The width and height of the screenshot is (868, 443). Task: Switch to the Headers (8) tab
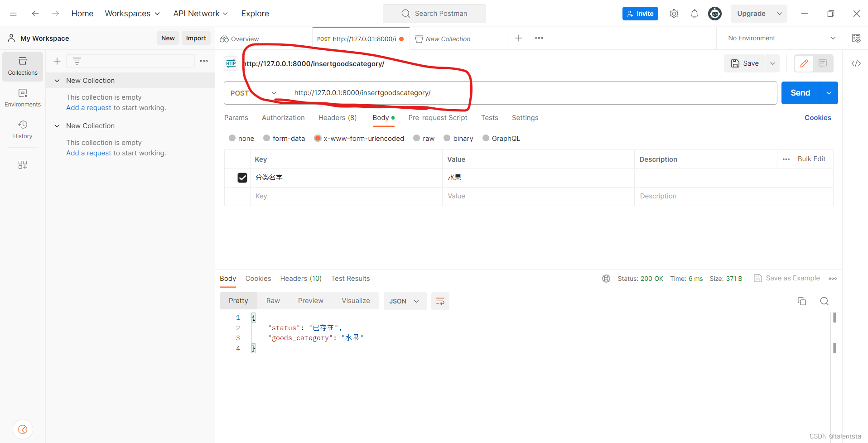(x=337, y=118)
